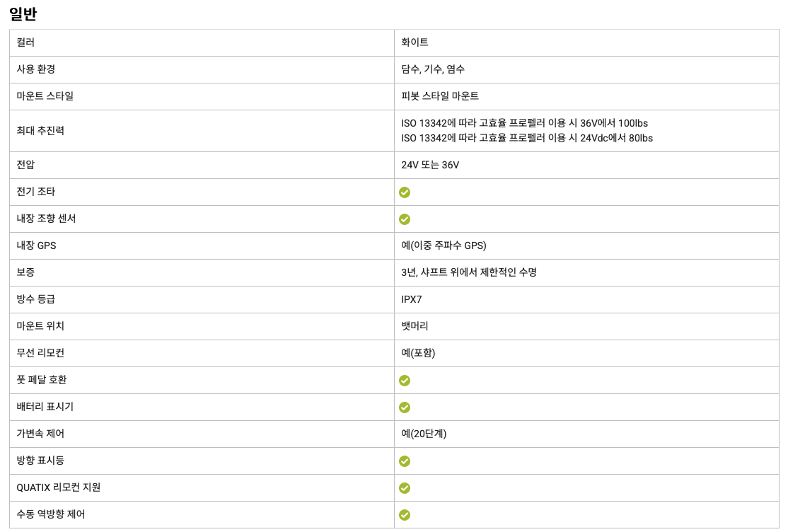Click the QUATIX 리모컨 지원 check icon

tap(405, 488)
